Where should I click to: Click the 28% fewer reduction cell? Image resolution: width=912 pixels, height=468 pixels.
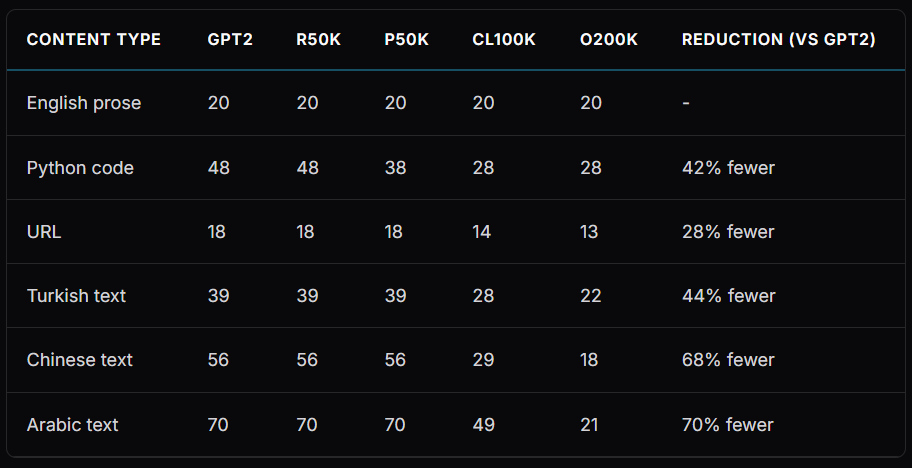728,232
